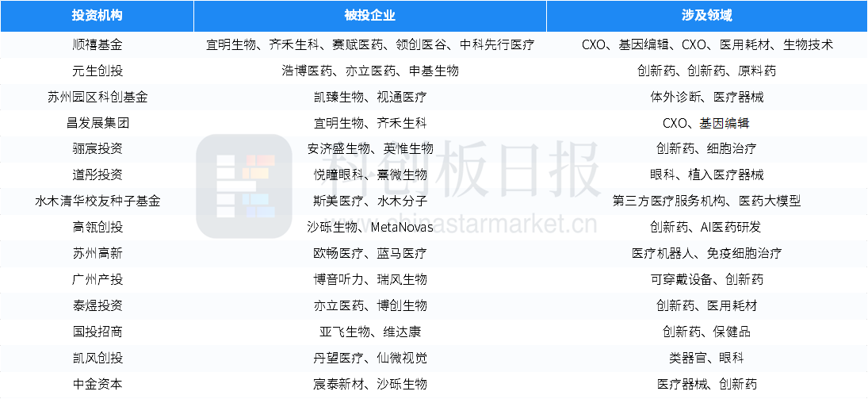This screenshot has width=868, height=399.
Task: Click the 安济盛生物、英惟生物 cell
Action: point(369,149)
